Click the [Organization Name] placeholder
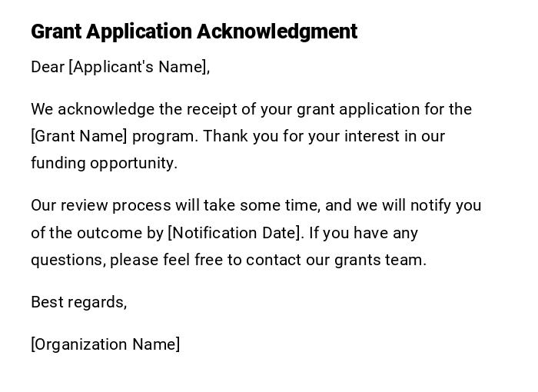Image resolution: width=538 pixels, height=392 pixels. coord(105,344)
